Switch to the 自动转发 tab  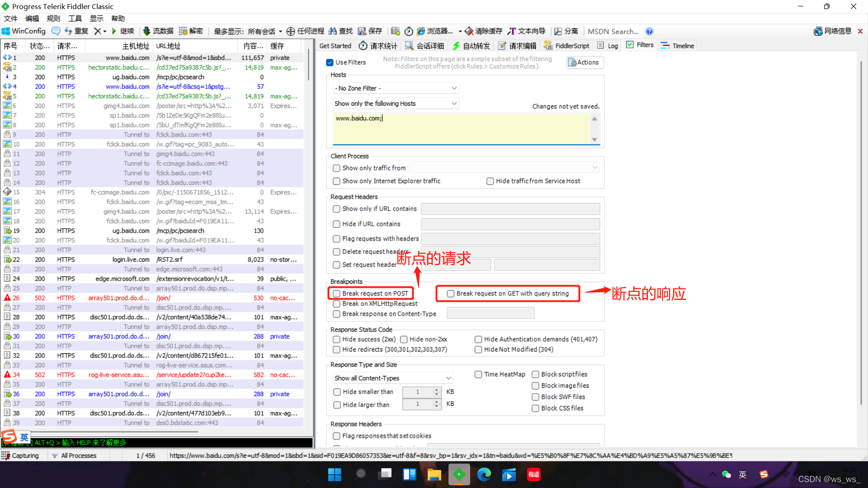point(471,46)
